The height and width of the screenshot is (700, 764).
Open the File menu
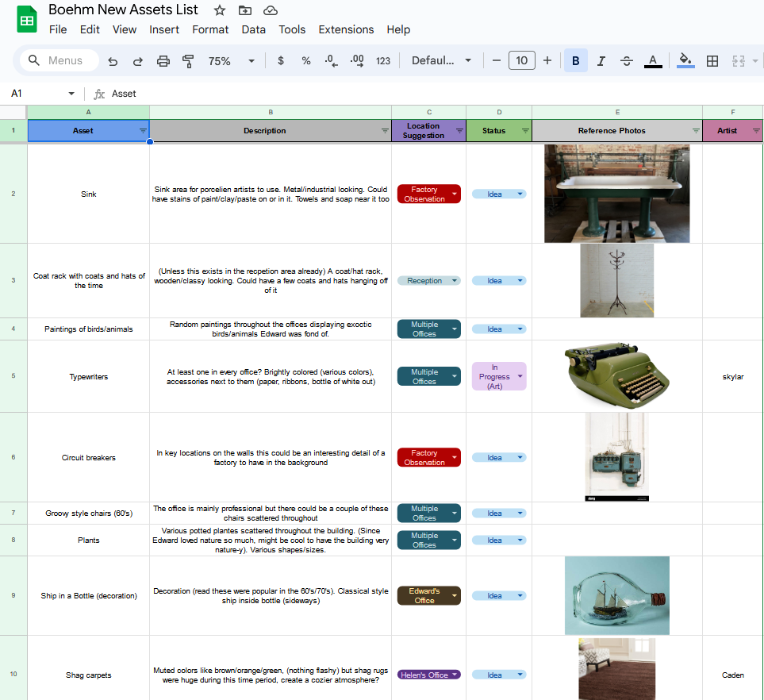point(58,29)
